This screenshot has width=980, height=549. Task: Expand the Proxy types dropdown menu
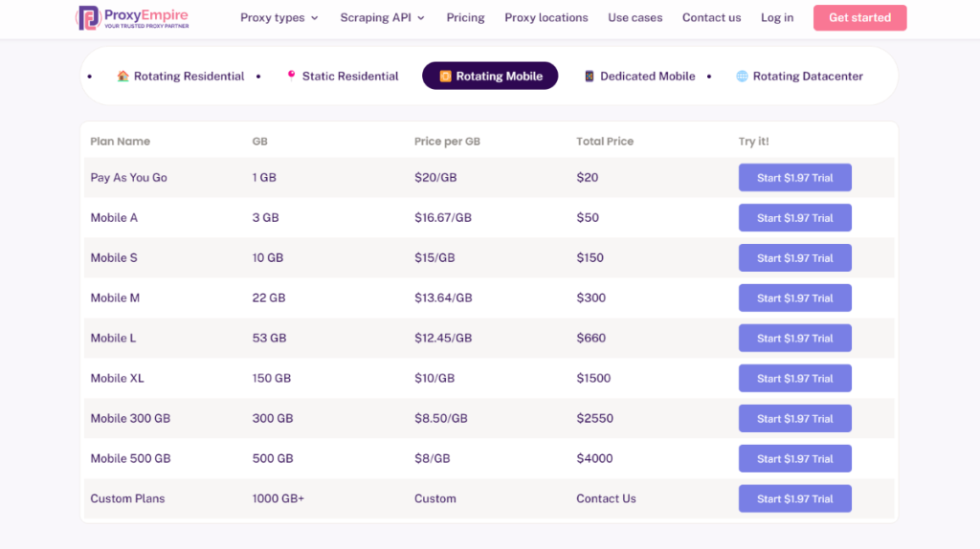coord(279,18)
